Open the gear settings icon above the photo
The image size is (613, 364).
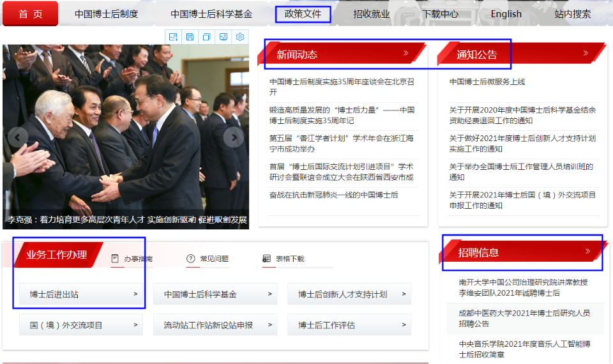tap(240, 37)
